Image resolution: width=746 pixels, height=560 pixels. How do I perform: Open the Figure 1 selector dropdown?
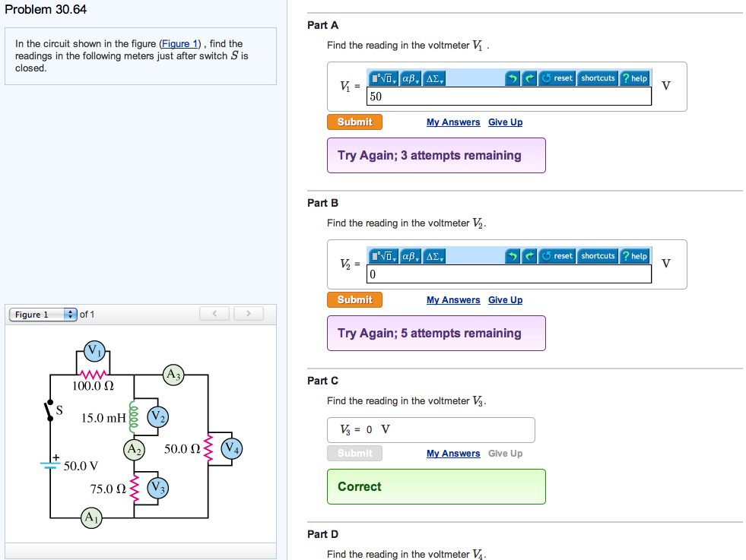43,315
